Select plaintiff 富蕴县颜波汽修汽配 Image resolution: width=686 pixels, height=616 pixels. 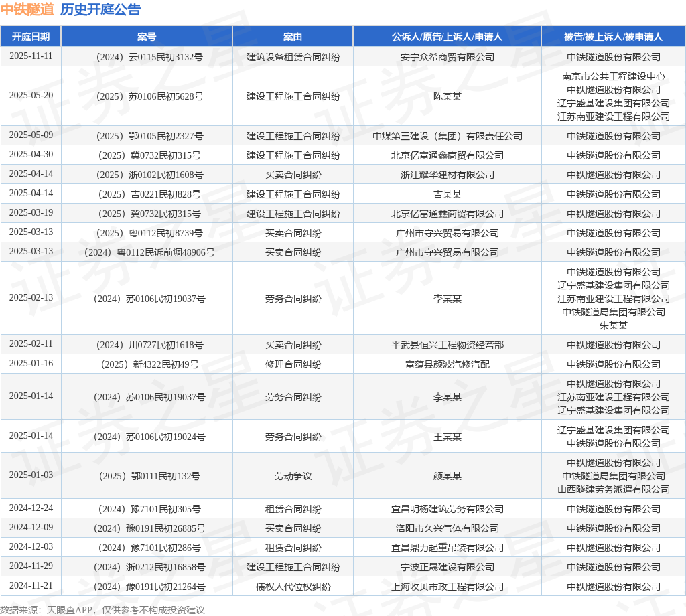click(448, 364)
